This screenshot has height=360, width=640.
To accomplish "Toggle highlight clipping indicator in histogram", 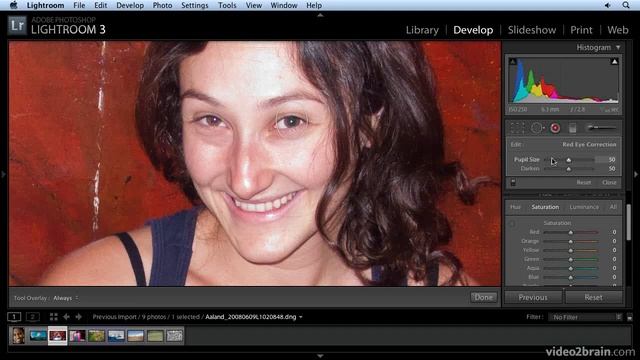I will pos(614,62).
